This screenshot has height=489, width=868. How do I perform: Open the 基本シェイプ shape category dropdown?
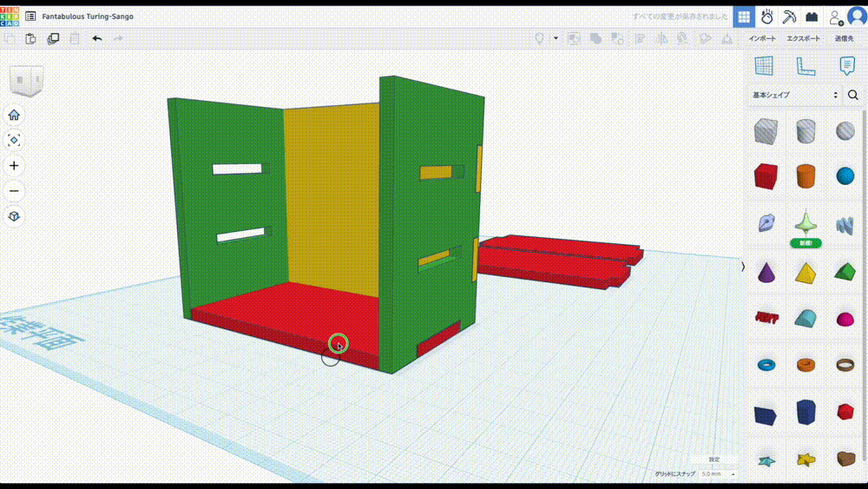pos(795,95)
